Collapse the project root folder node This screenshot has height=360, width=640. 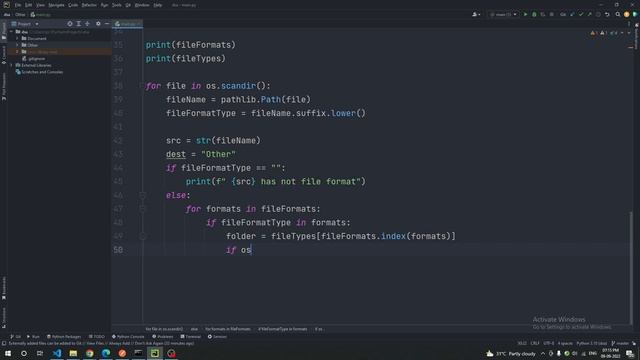(11, 31)
